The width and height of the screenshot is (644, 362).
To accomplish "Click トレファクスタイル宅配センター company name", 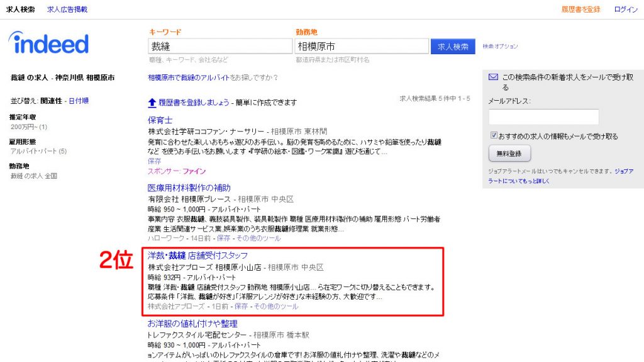I will point(197,335).
